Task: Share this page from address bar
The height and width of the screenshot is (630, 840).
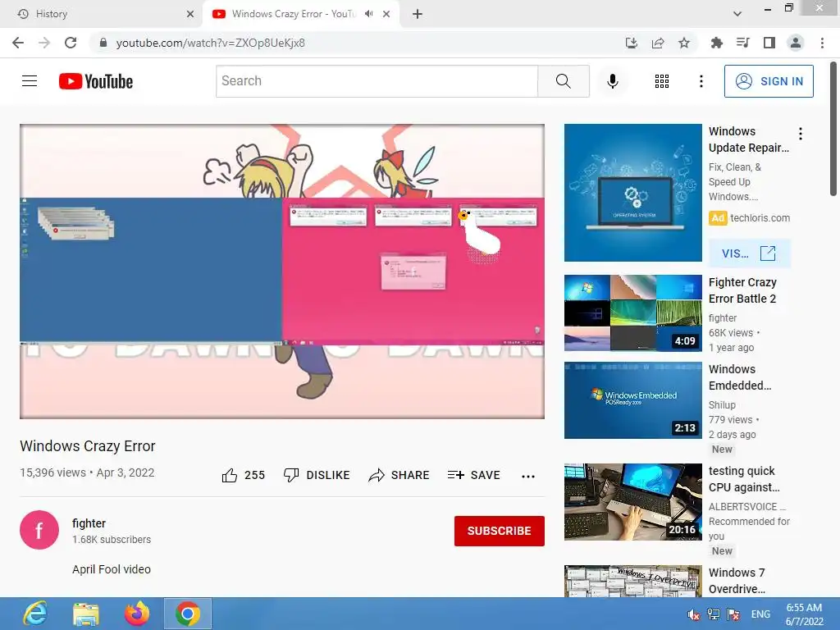Action: coord(658,43)
